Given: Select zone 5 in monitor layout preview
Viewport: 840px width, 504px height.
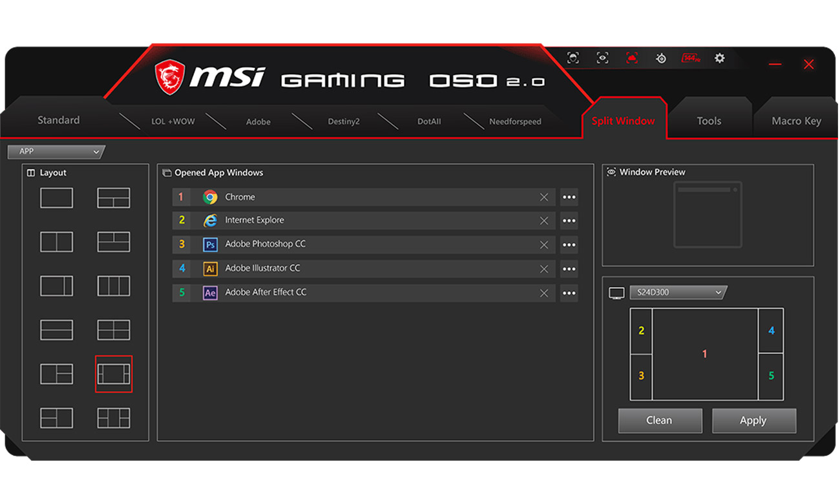Looking at the screenshot, I should [771, 377].
